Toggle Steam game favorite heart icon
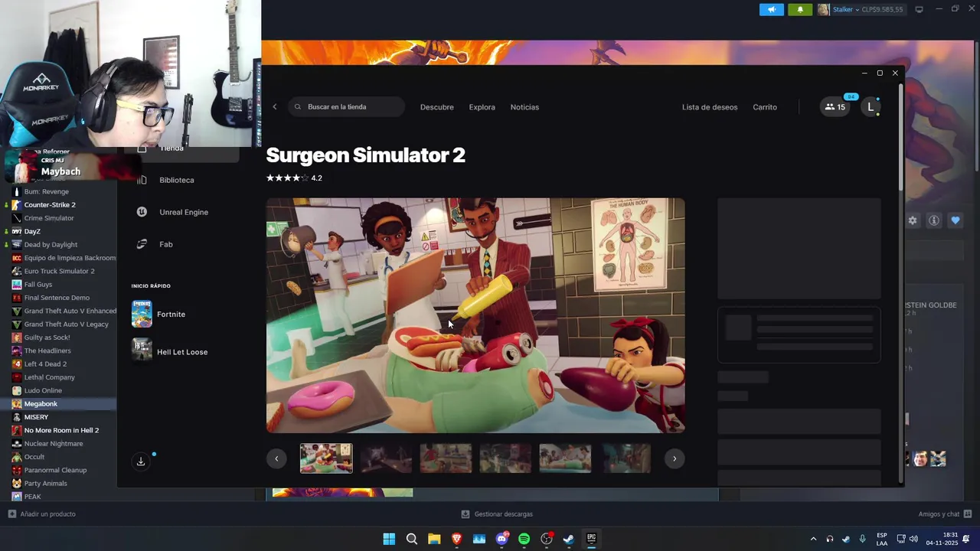 tap(955, 220)
